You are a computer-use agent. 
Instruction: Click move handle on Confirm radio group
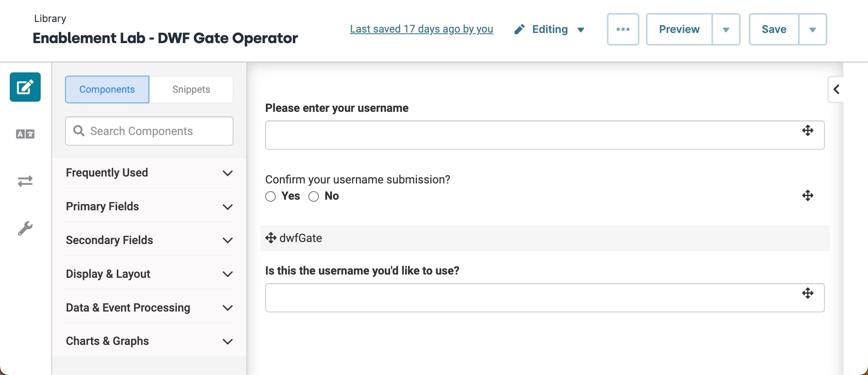coord(808,196)
